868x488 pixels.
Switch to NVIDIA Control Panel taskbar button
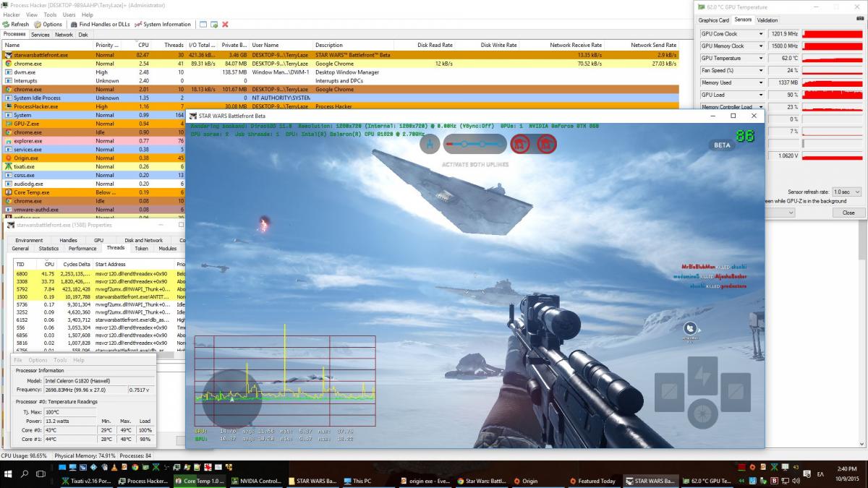point(258,481)
